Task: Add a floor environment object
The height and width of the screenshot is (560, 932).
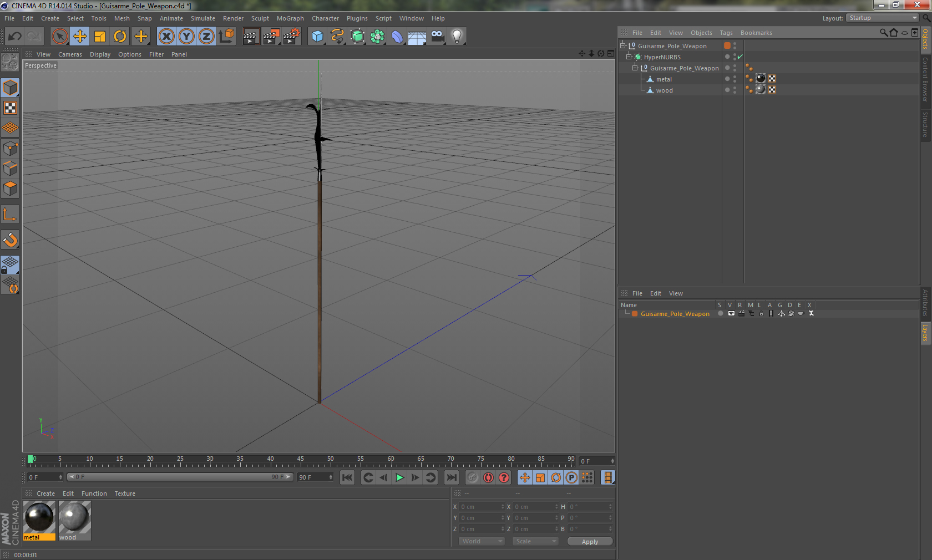Action: 417,37
